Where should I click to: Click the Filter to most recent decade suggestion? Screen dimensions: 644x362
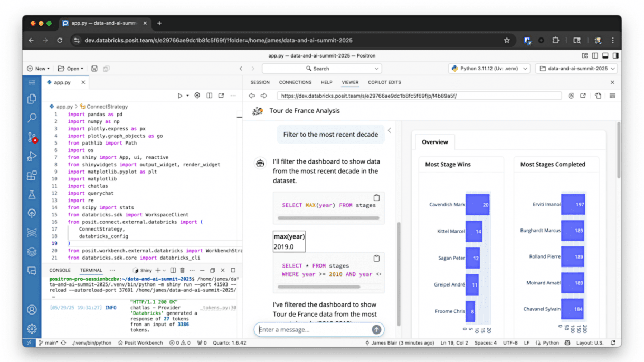(x=330, y=135)
